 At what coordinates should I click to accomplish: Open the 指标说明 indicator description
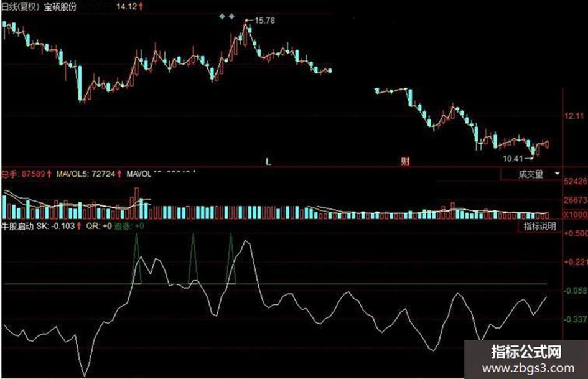click(539, 227)
